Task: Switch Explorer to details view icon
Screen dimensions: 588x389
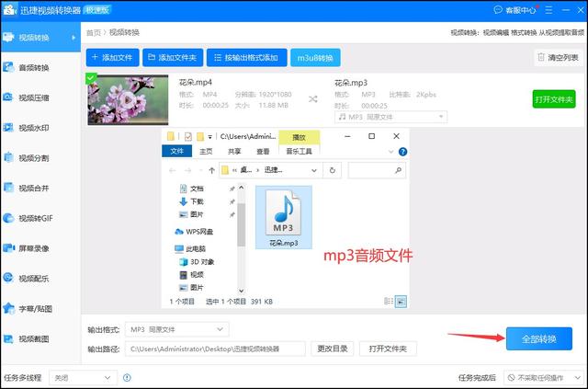Action: pos(389,301)
